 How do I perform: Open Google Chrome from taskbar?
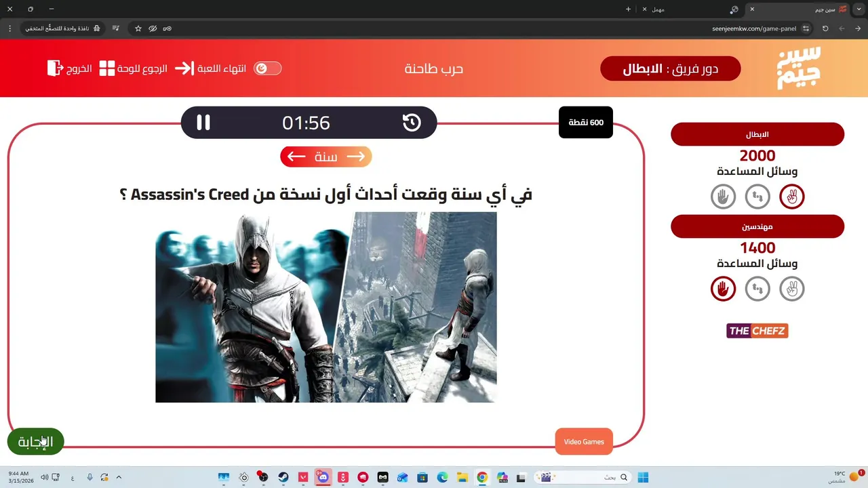click(482, 477)
